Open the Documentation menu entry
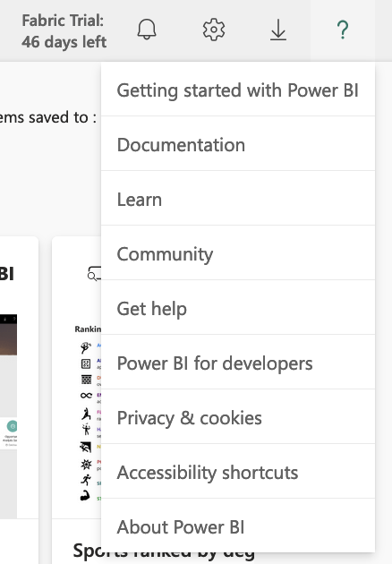Screen dimensions: 392x564 [238, 145]
